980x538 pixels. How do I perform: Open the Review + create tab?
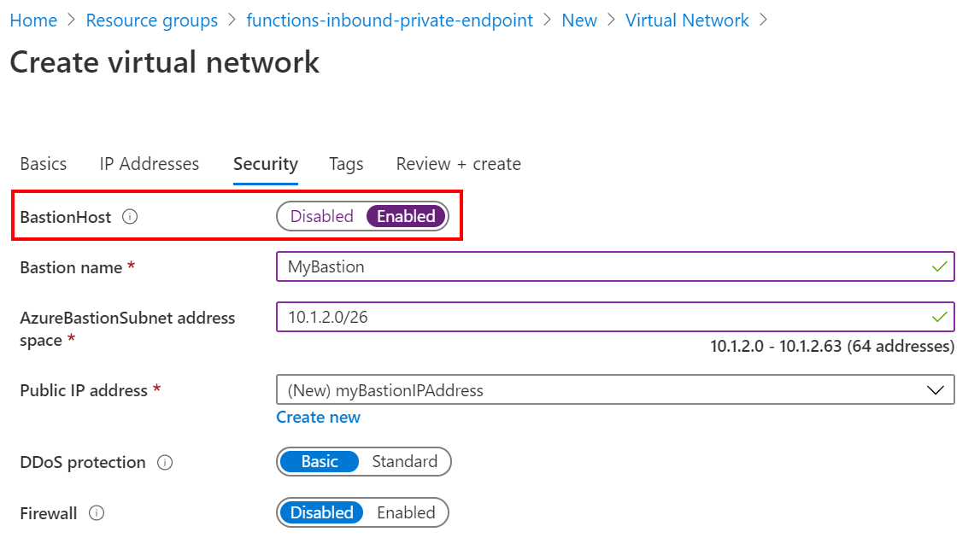(x=458, y=164)
